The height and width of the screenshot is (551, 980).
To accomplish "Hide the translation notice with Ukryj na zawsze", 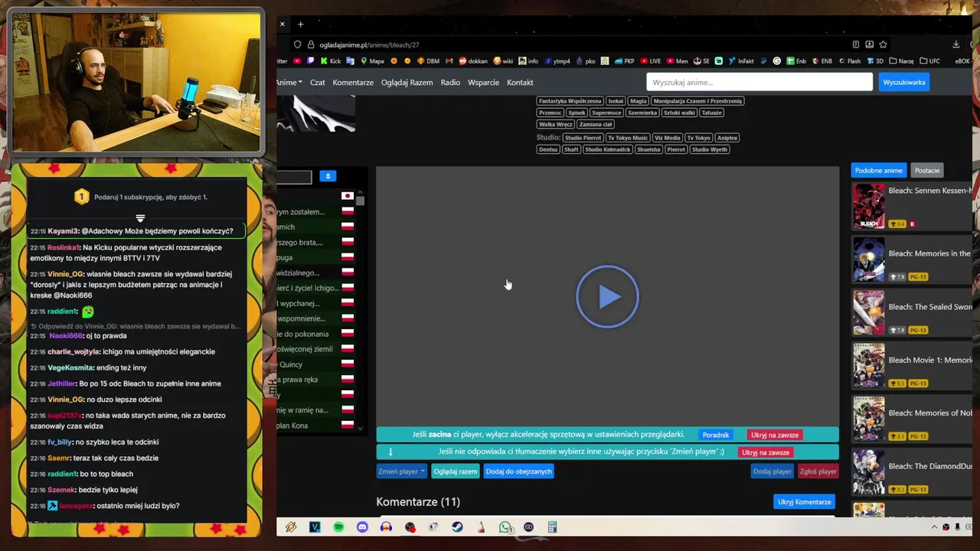I will click(x=766, y=452).
